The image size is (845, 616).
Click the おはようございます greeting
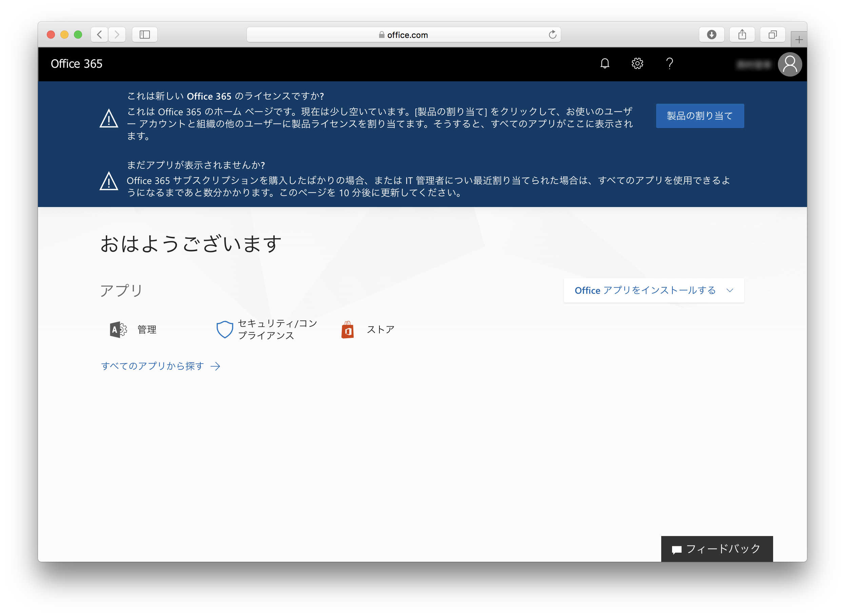(x=191, y=244)
